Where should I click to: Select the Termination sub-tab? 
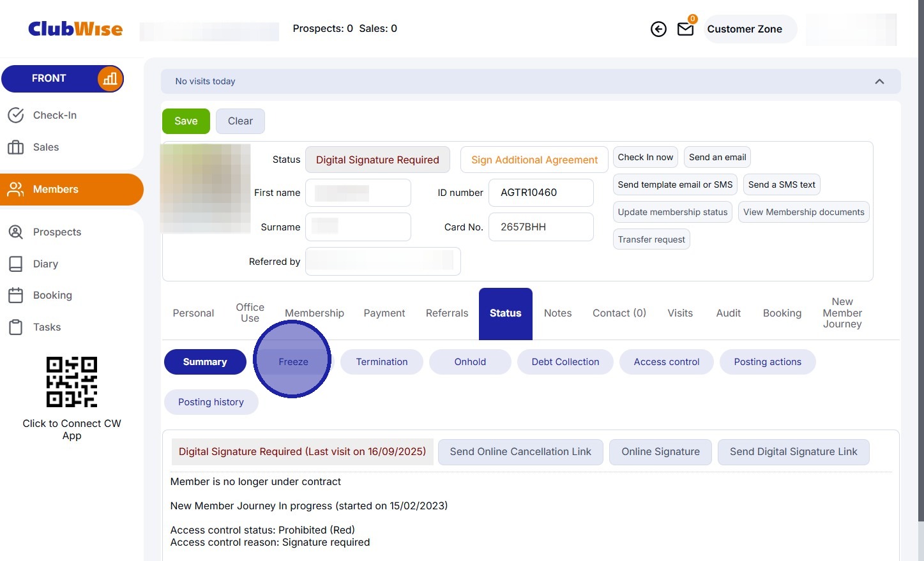pos(382,362)
